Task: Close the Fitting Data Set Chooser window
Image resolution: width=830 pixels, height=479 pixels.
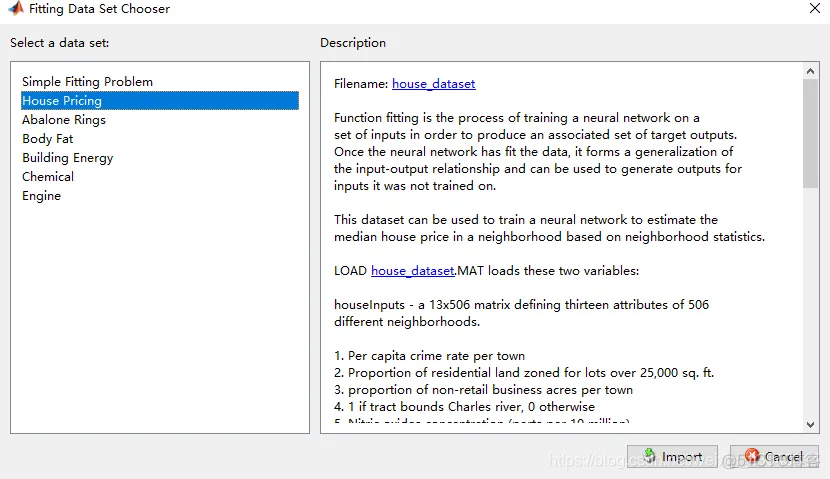Action: (x=815, y=8)
